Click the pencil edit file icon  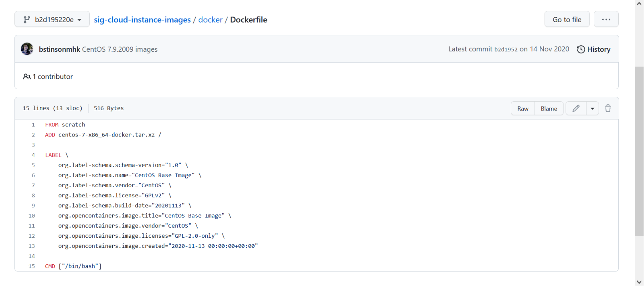576,108
